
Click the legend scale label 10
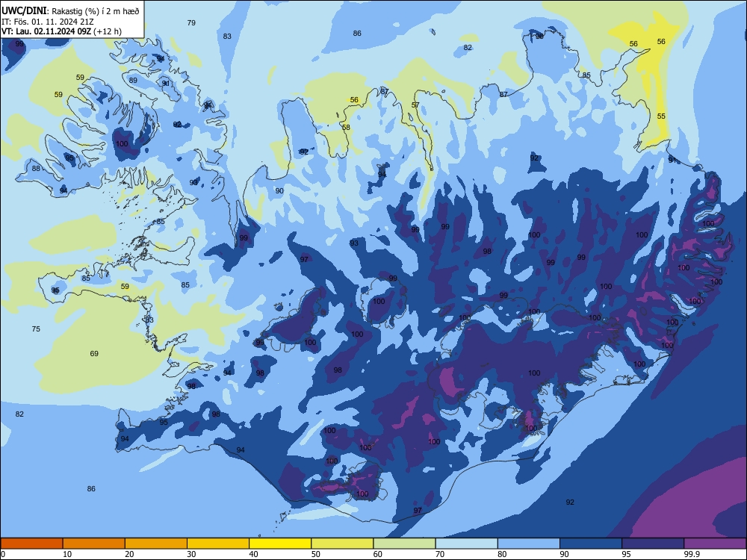(x=67, y=554)
